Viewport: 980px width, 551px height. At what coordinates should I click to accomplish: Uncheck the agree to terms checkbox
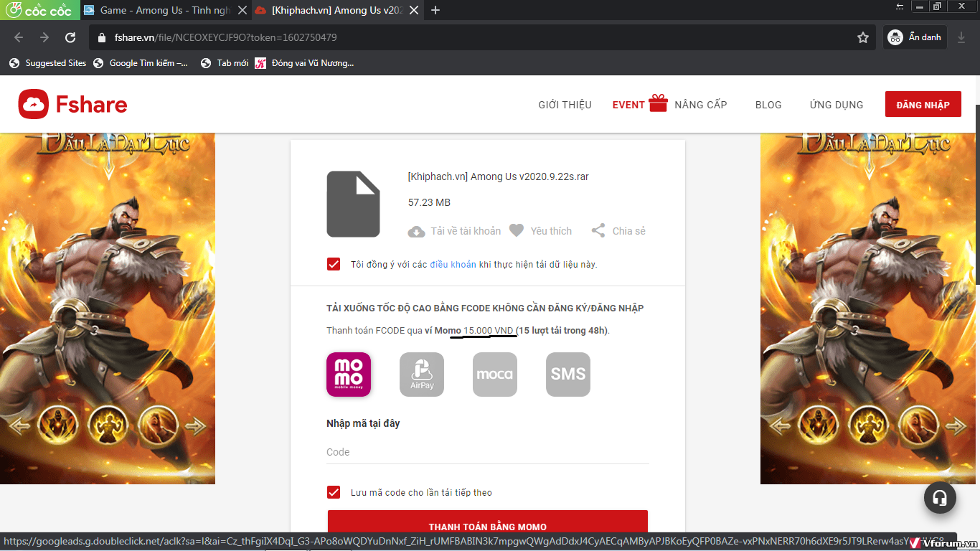(334, 264)
